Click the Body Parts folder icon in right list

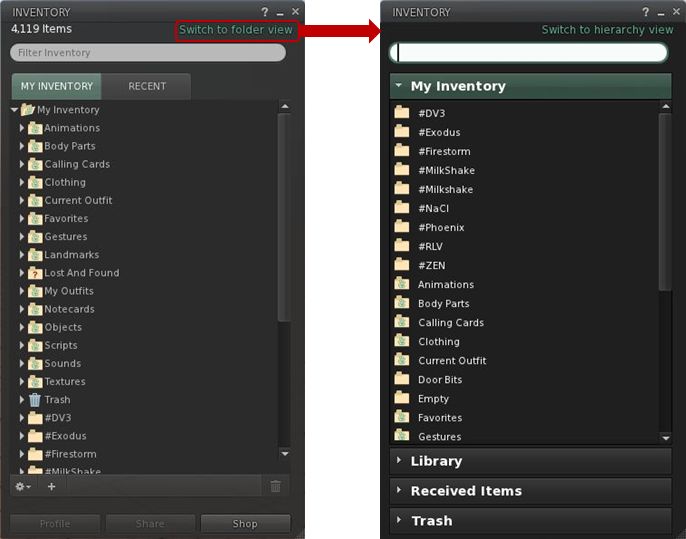click(x=402, y=303)
